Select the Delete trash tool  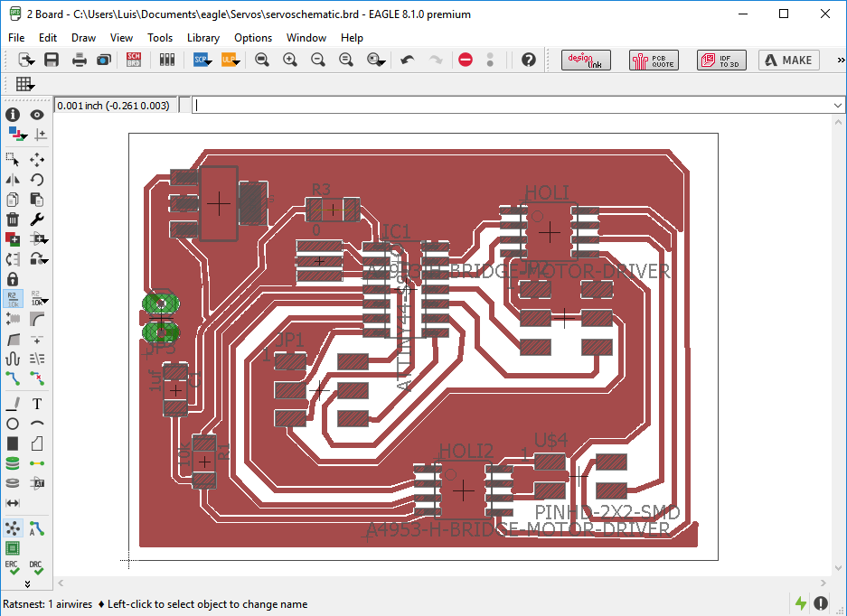click(x=13, y=219)
